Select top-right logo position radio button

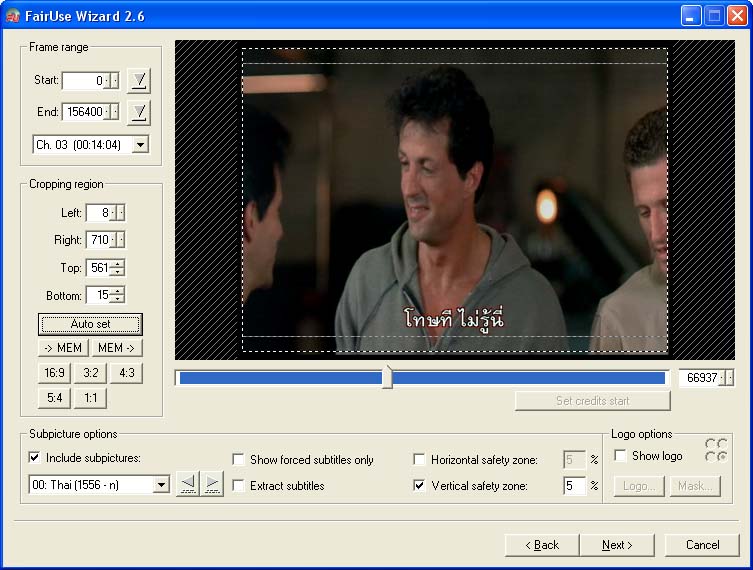(722, 443)
